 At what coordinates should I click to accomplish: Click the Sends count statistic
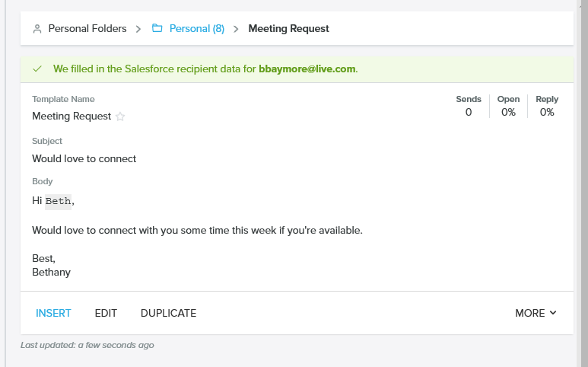(x=468, y=112)
